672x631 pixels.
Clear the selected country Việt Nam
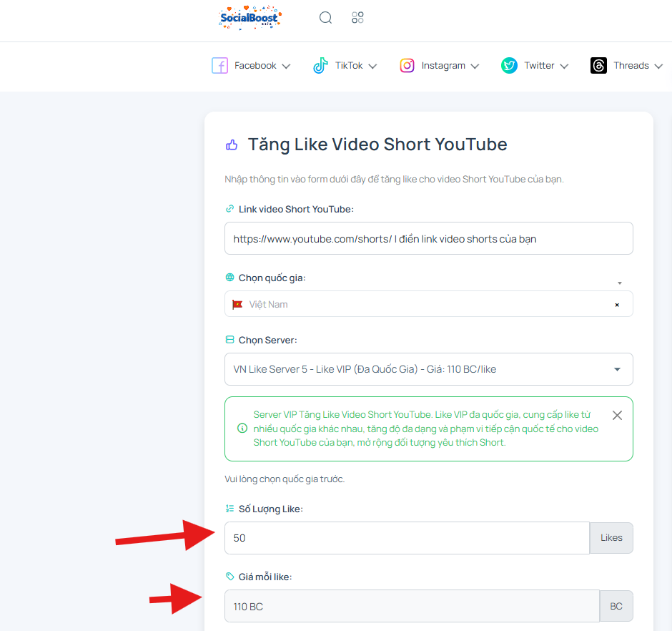pyautogui.click(x=617, y=305)
